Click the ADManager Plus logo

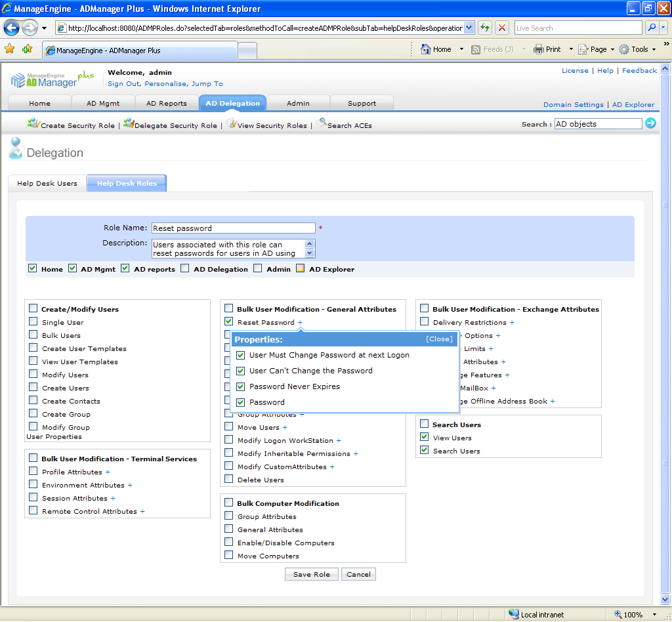[x=51, y=79]
